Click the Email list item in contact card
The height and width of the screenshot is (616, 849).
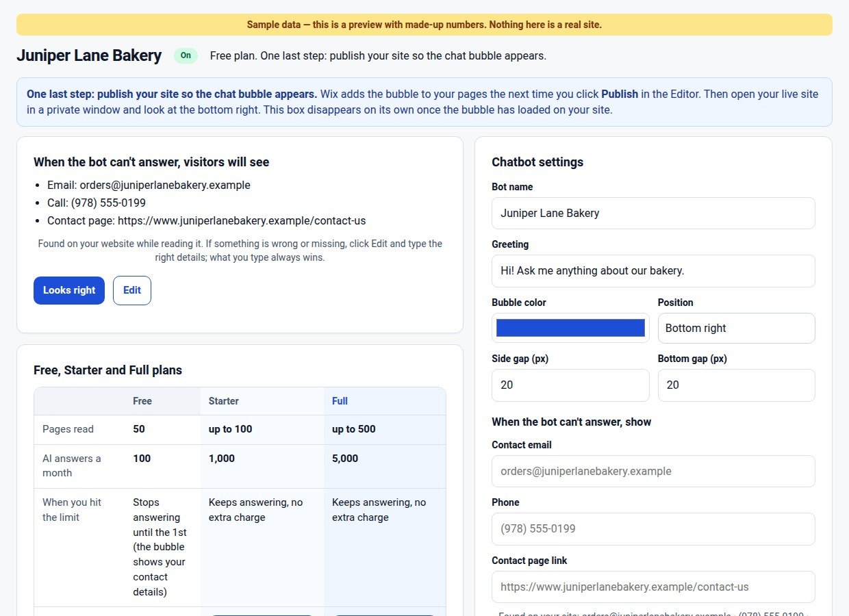(x=149, y=185)
